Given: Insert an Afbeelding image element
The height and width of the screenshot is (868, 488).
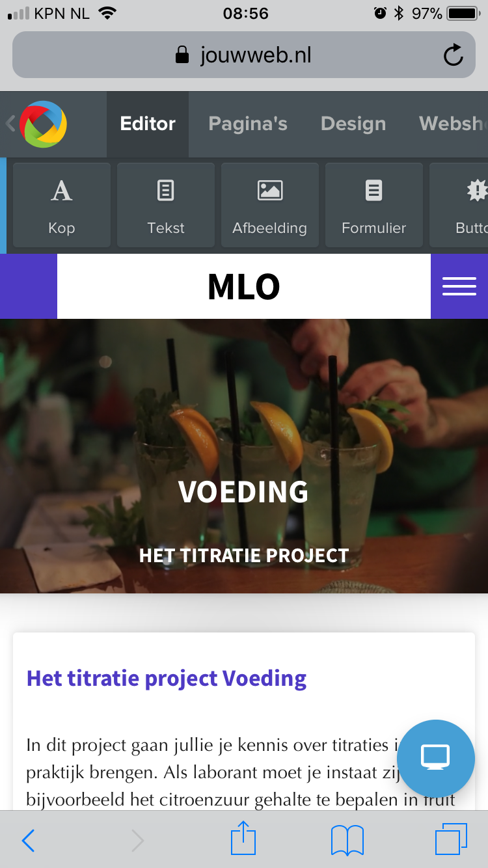Looking at the screenshot, I should 270,205.
